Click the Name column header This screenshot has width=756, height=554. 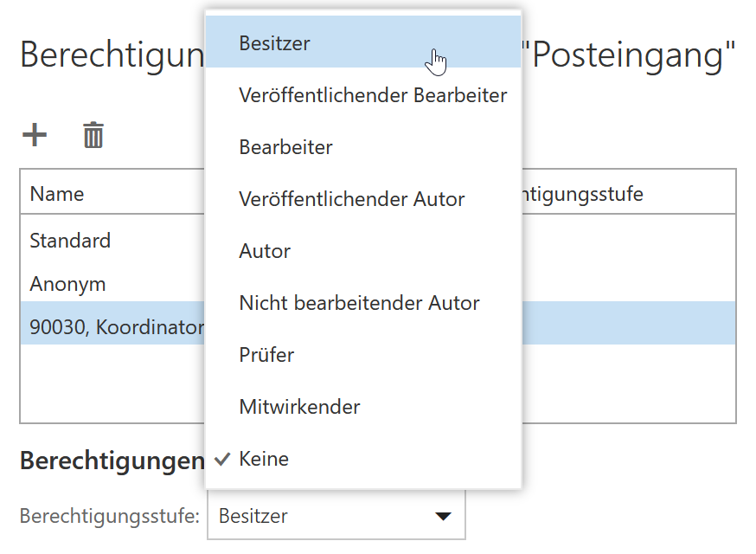point(57,194)
